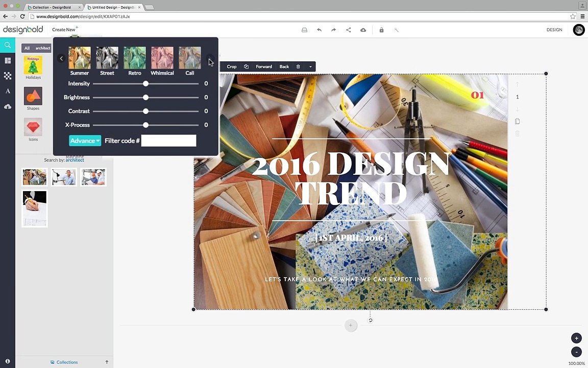Apply the Retro filter

135,61
